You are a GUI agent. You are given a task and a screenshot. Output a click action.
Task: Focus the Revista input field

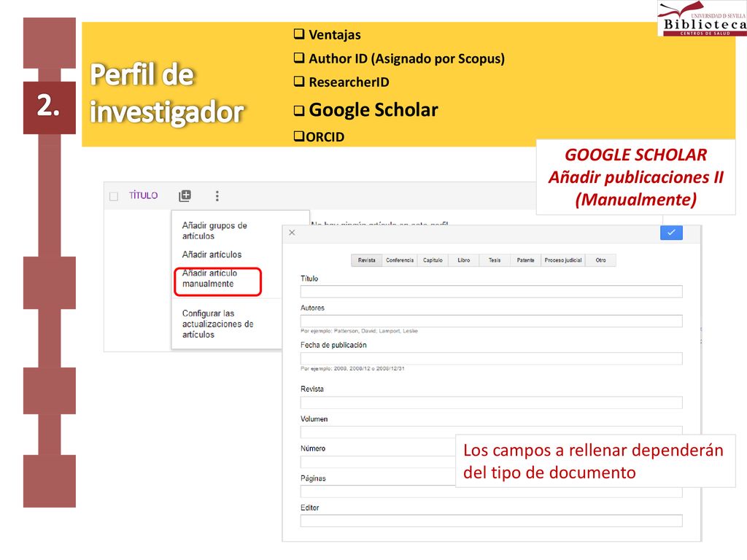click(491, 402)
